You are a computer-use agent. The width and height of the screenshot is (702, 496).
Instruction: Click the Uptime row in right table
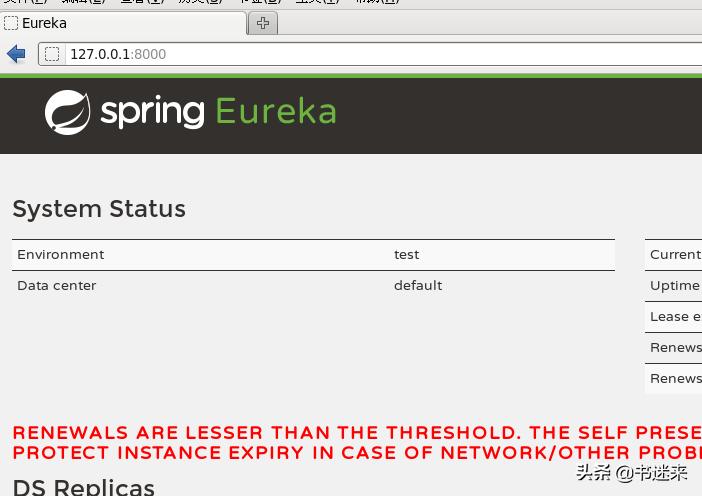(x=673, y=286)
